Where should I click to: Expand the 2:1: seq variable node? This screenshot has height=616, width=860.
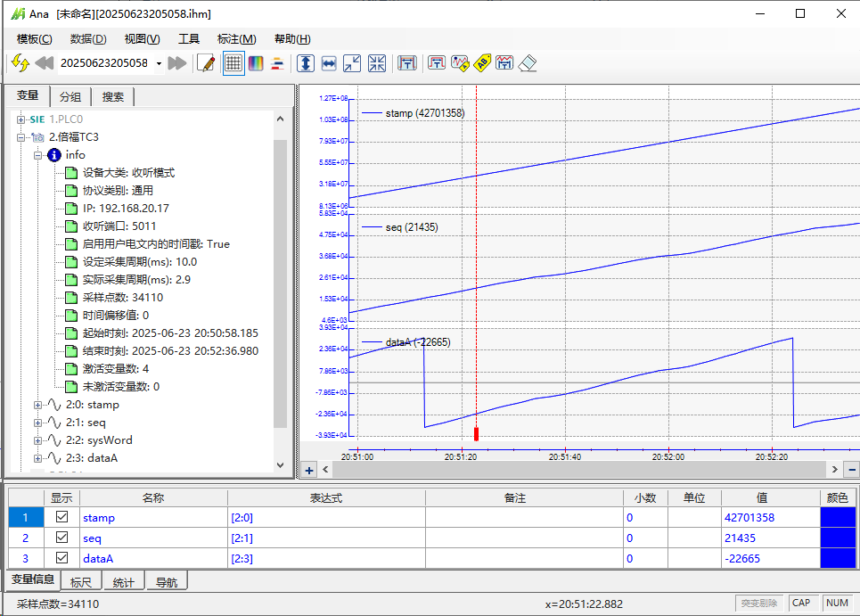pyautogui.click(x=37, y=423)
